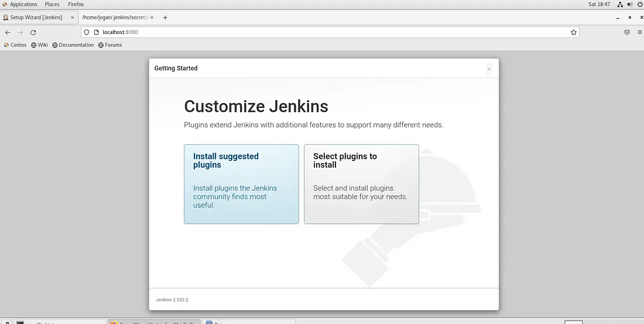This screenshot has height=324, width=644.
Task: Click the Sat 18:47 clock
Action: click(x=600, y=4)
